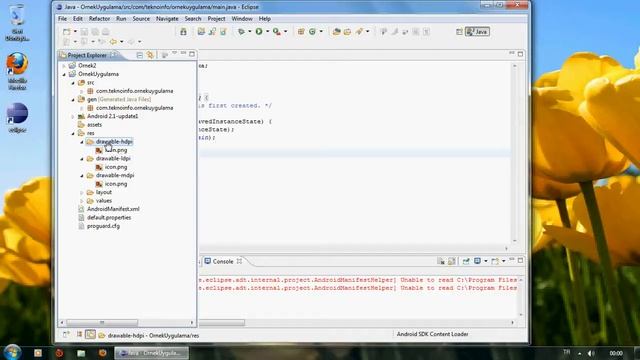
Task: Select the gen Generated Java Files folder
Action: 119,100
